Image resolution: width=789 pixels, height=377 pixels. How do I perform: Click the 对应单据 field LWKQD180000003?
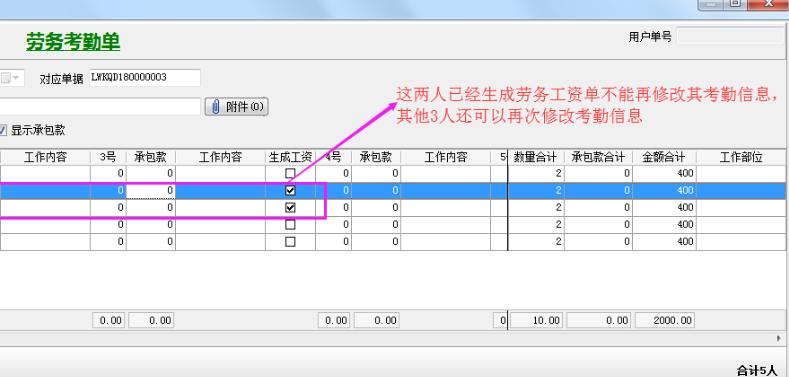tap(145, 78)
